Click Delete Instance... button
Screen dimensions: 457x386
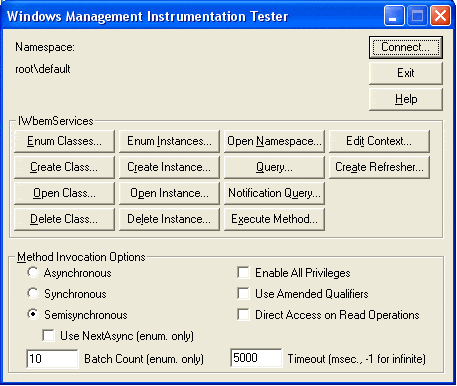(169, 219)
